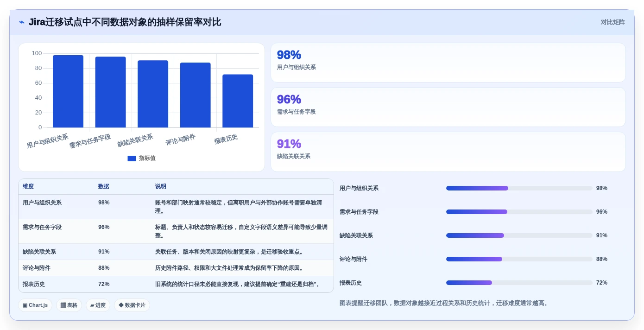Viewport: 644px width, 330px height.
Task: Click the blue 指标值 legend swatch
Action: pyautogui.click(x=132, y=159)
